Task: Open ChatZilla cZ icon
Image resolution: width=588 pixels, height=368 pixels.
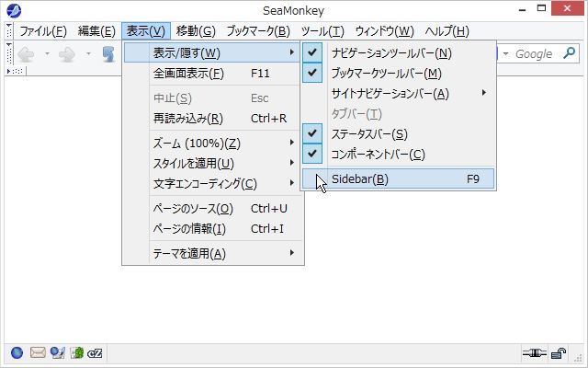Action: pyautogui.click(x=95, y=353)
